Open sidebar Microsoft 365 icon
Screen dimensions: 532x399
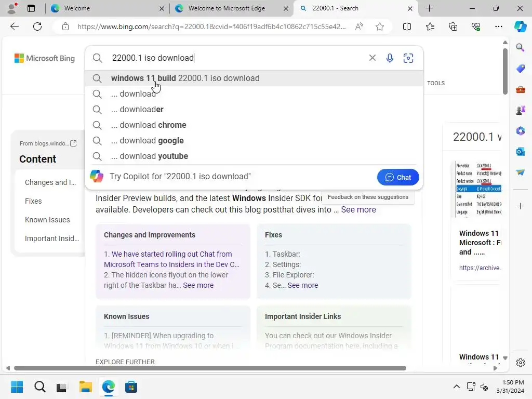coord(520,131)
